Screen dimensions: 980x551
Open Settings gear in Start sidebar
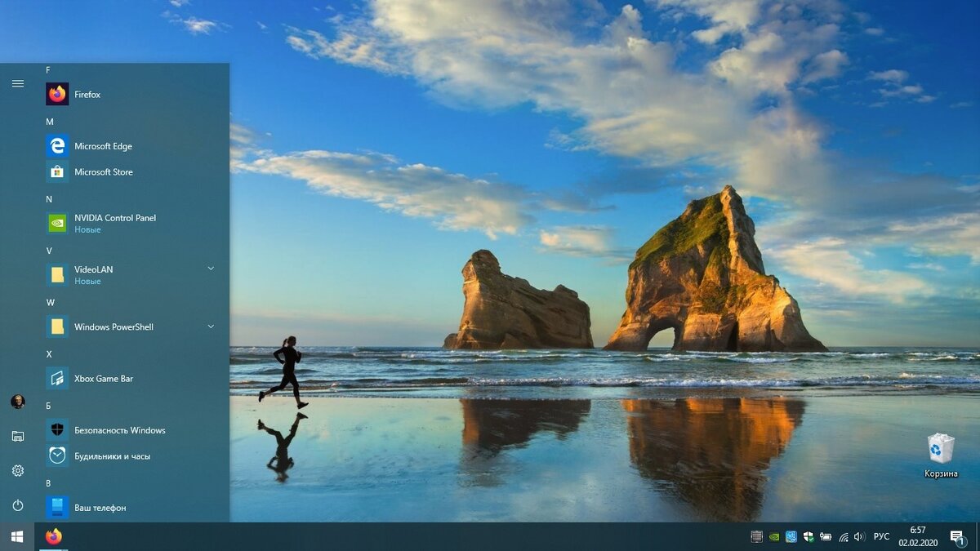tap(18, 471)
